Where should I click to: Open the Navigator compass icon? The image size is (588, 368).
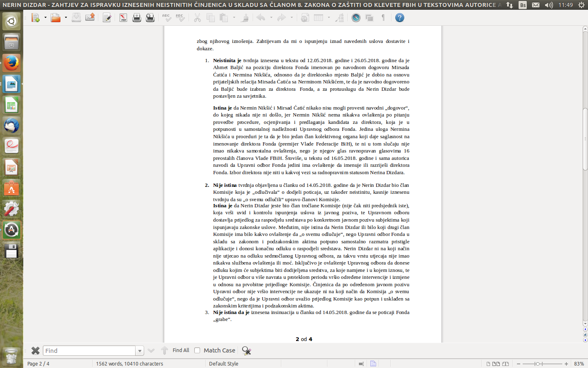point(356,18)
